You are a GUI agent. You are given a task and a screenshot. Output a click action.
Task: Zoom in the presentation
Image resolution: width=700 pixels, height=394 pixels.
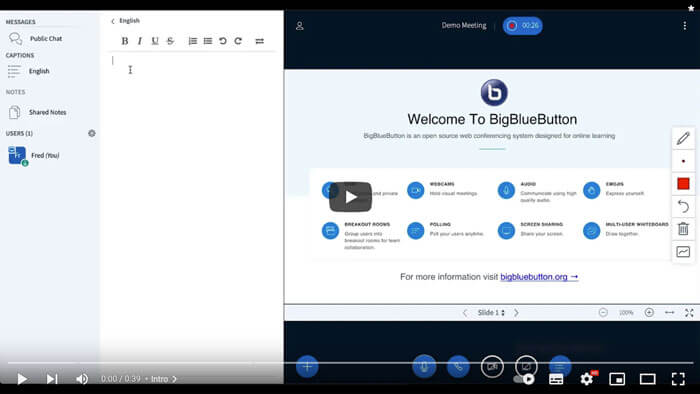649,313
